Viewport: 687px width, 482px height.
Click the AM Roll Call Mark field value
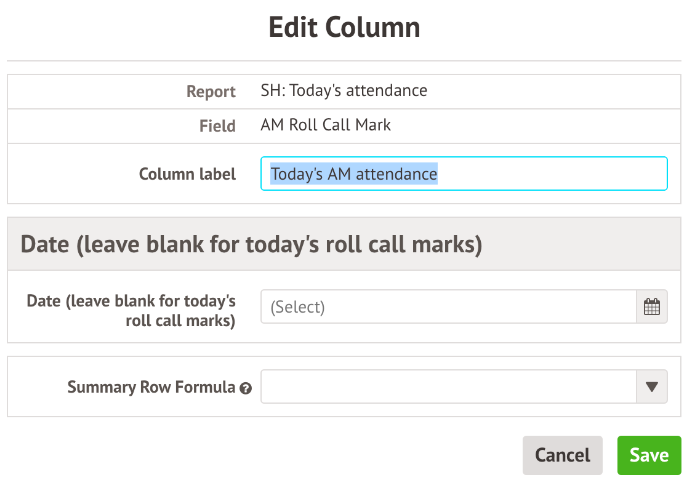click(326, 125)
